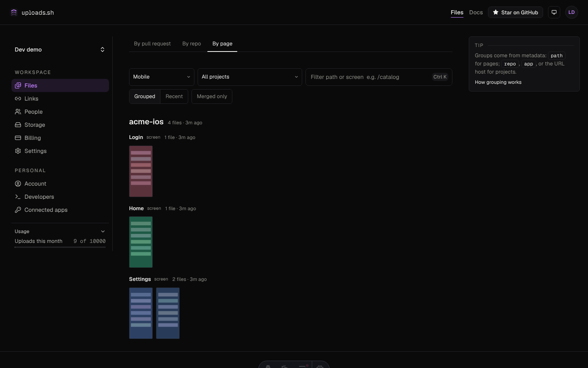Focus the Filter path or screen field
This screenshot has width=588, height=368.
point(379,77)
